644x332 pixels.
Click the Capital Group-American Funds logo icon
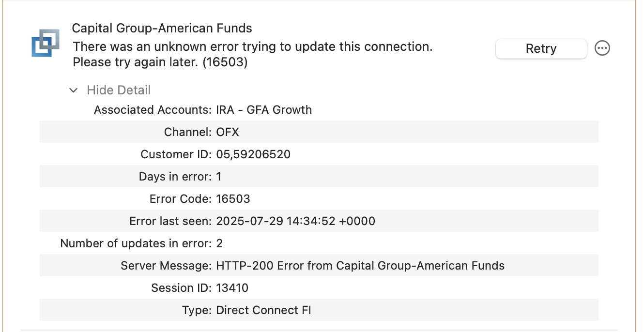[x=46, y=43]
